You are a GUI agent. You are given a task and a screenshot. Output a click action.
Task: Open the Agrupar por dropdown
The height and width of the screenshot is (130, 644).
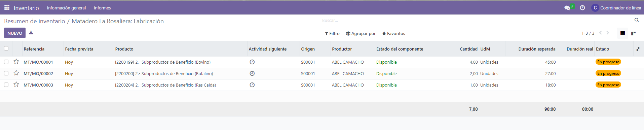(x=361, y=33)
